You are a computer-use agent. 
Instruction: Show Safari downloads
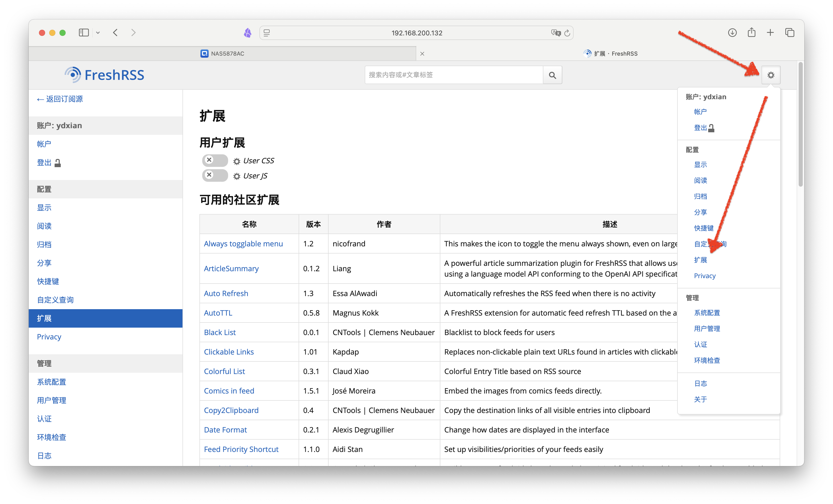pos(732,33)
